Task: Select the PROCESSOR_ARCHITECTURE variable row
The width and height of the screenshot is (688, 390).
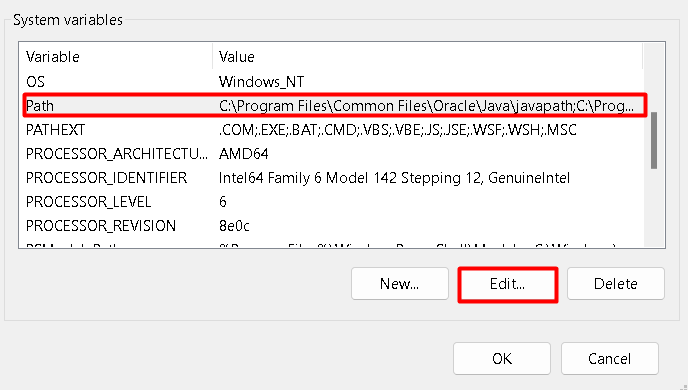Action: pos(331,154)
